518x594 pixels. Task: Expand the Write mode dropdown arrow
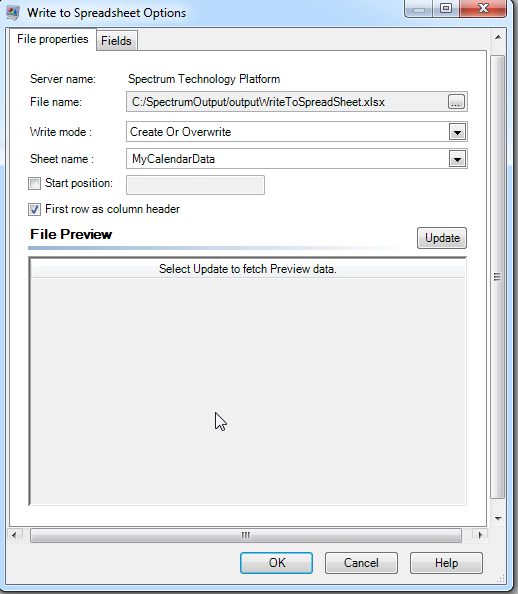[457, 132]
